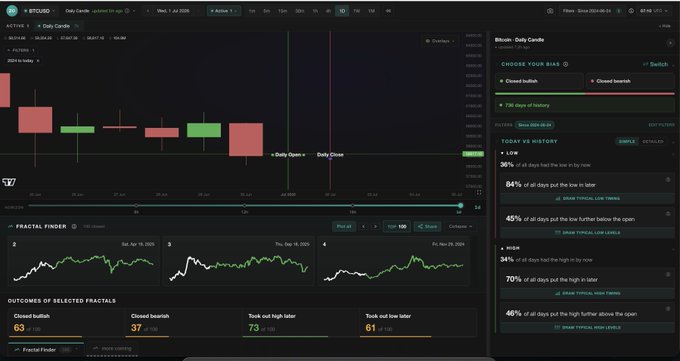Click the Fractal Finder info icon
The height and width of the screenshot is (361, 680).
pyautogui.click(x=74, y=226)
